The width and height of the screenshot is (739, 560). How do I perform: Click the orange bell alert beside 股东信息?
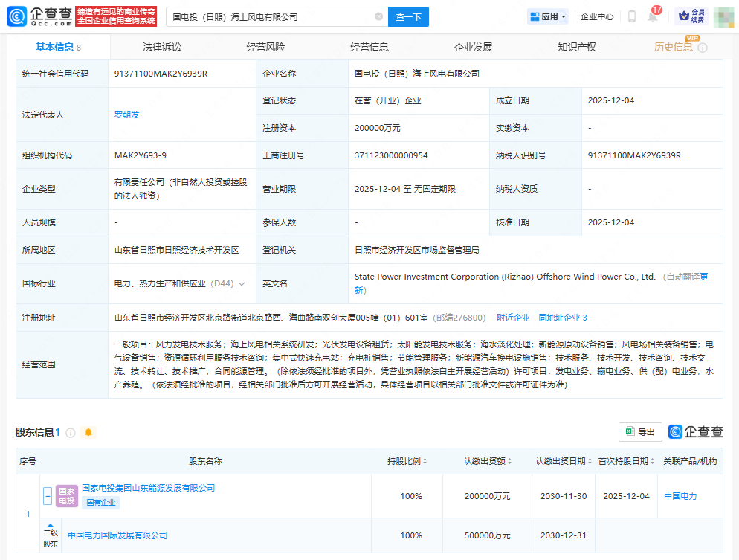88,432
